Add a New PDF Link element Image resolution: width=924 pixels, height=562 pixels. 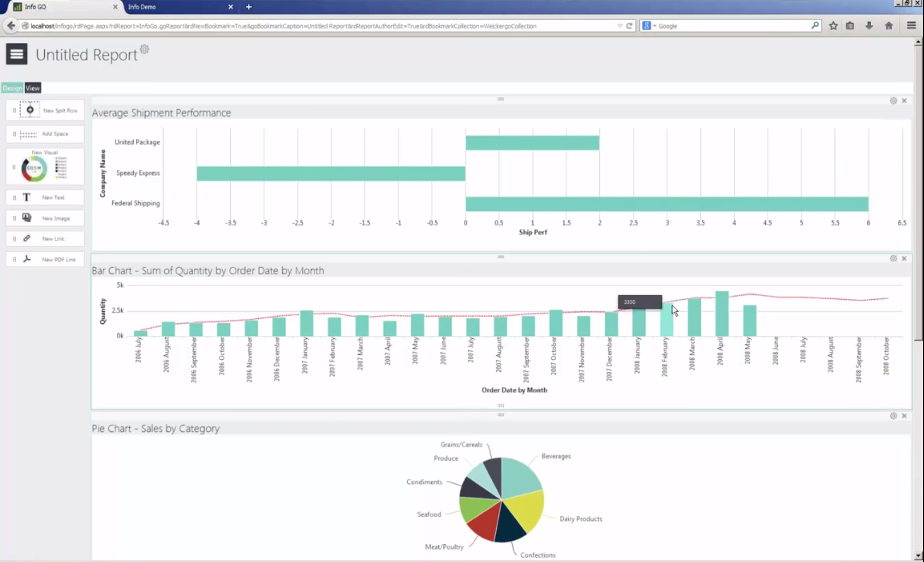click(x=27, y=259)
